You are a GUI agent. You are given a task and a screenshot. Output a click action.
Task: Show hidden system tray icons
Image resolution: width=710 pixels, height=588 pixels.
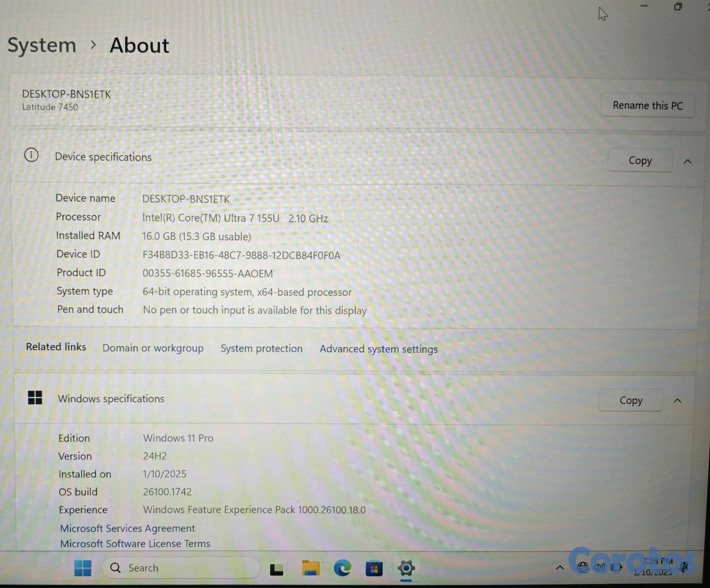[559, 568]
